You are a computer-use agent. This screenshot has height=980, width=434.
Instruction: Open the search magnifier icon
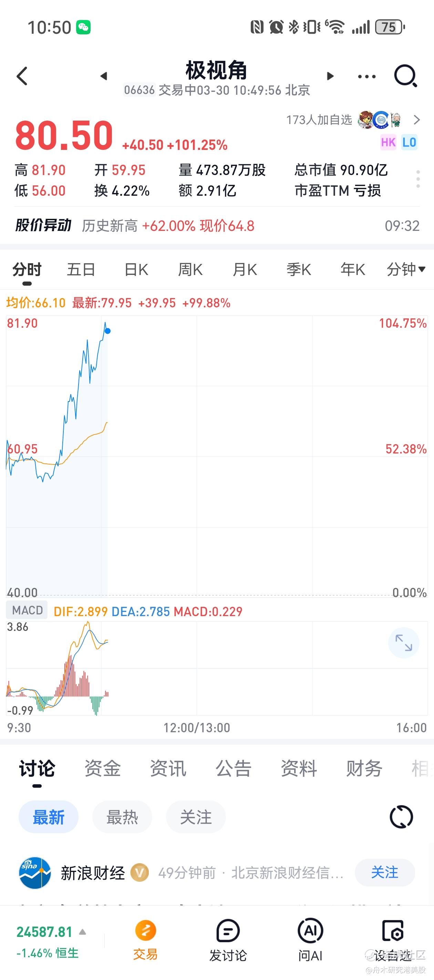(405, 76)
